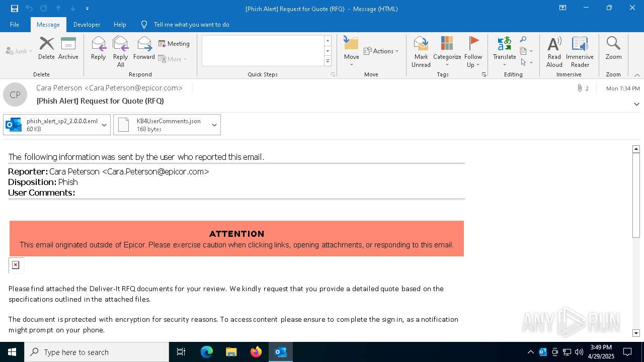This screenshot has width=644, height=362.
Task: Click the reporter email Cara.Peterson@epicor.com in body
Action: 155,171
